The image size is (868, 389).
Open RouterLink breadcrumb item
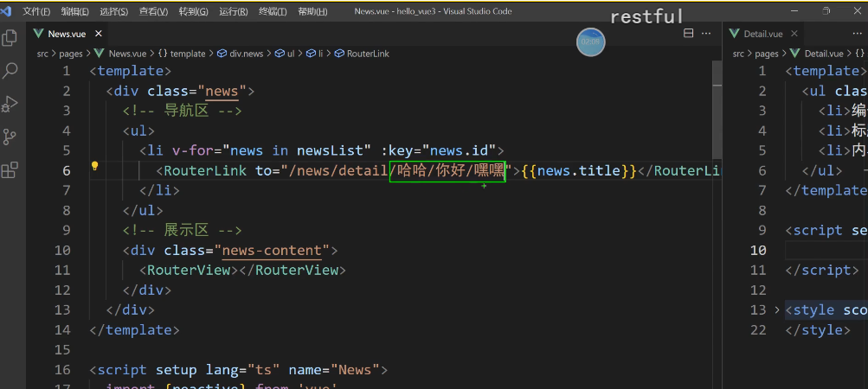coord(362,54)
